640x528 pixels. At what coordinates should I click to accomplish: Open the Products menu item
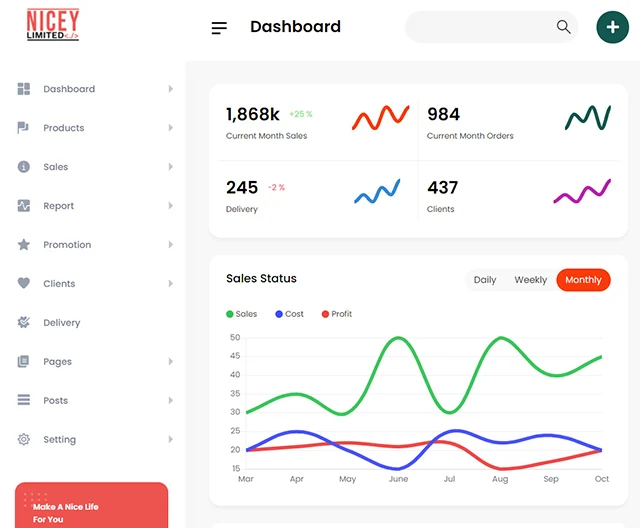click(64, 128)
